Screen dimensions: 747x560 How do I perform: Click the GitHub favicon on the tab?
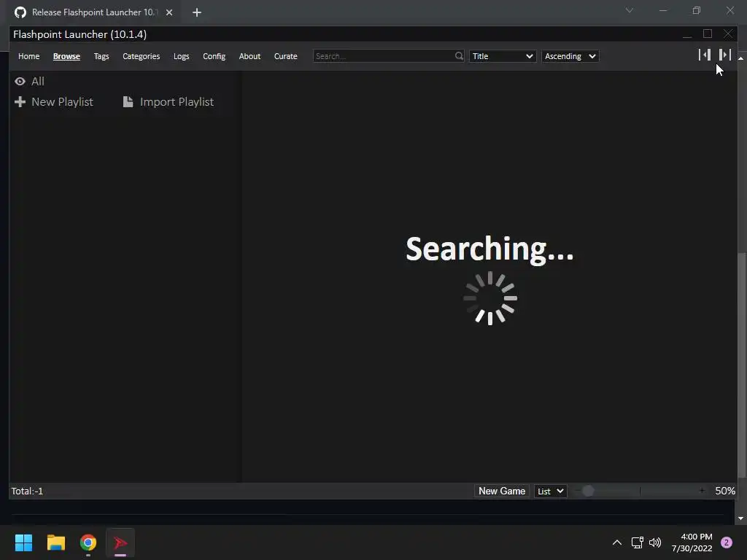(20, 12)
